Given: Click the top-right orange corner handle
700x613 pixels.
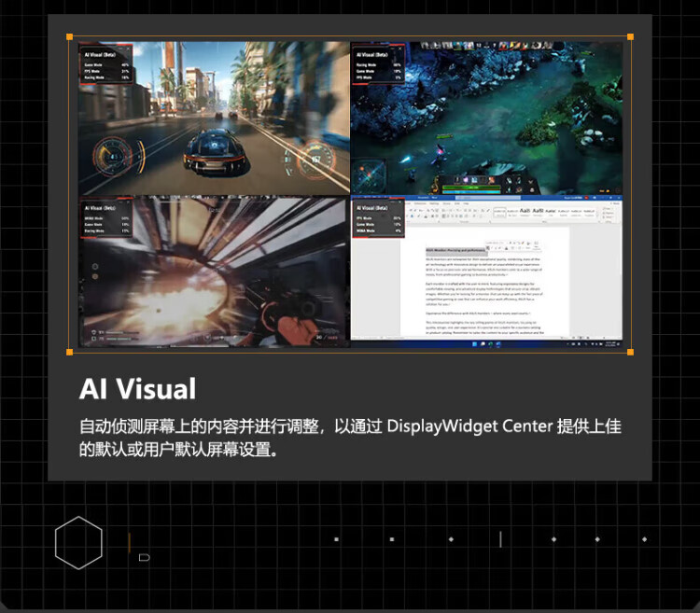Looking at the screenshot, I should pyautogui.click(x=630, y=37).
